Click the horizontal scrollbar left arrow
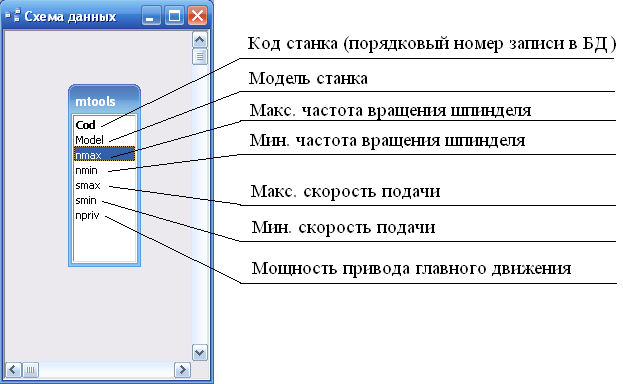The height and width of the screenshot is (384, 623). click(13, 370)
